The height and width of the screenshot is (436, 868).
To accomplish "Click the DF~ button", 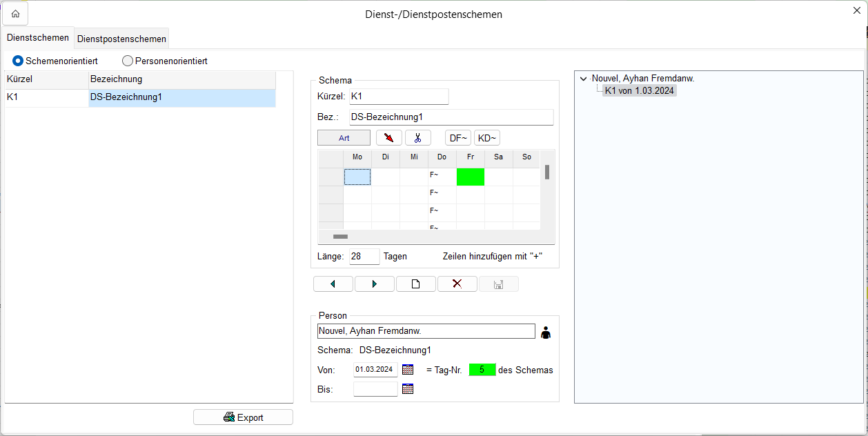I will point(458,138).
